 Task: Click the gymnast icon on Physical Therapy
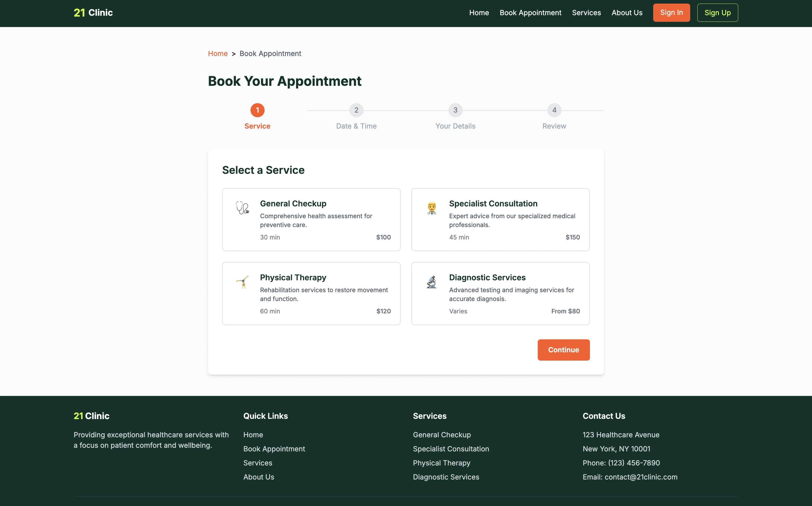point(242,282)
